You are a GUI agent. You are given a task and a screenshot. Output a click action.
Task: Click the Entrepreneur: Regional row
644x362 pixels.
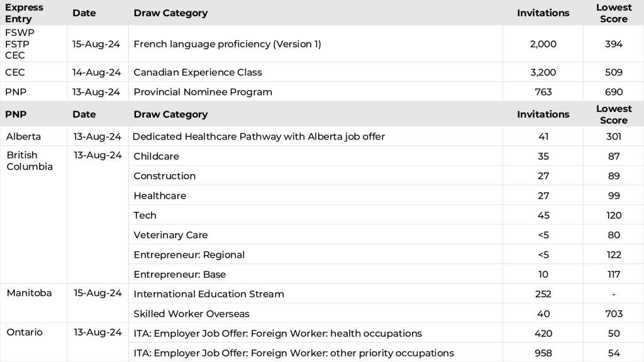coord(189,255)
